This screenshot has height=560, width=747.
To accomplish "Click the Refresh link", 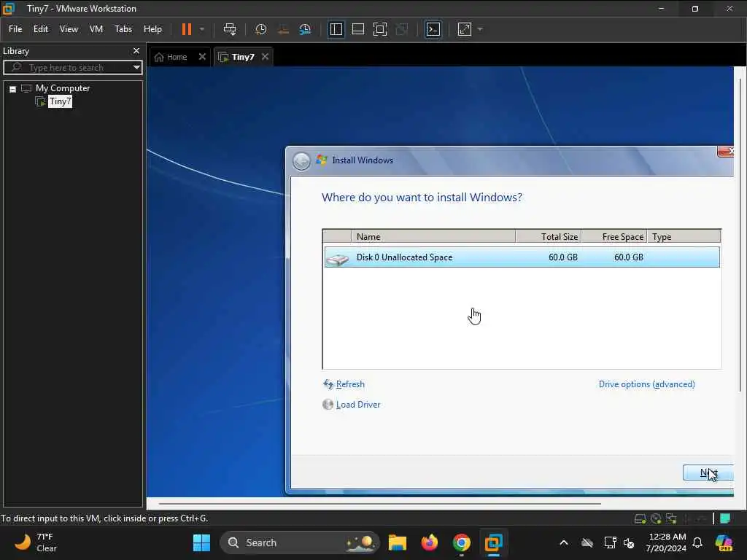I will click(350, 384).
